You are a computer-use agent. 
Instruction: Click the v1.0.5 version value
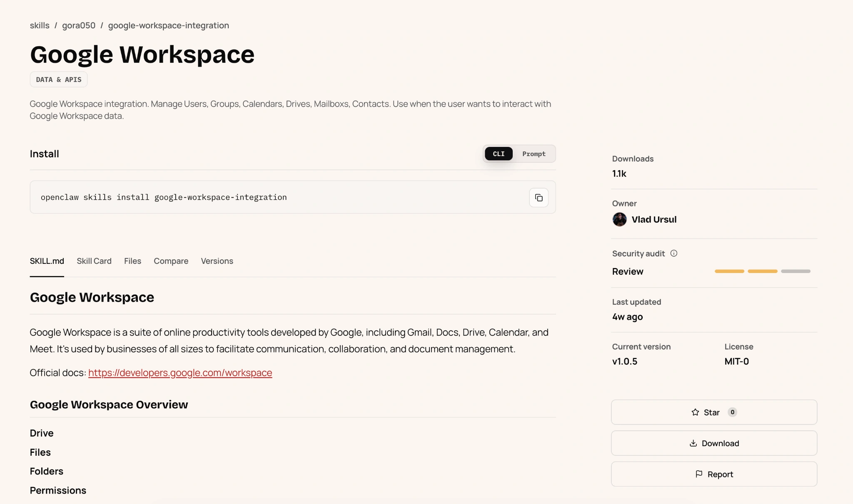coord(625,361)
